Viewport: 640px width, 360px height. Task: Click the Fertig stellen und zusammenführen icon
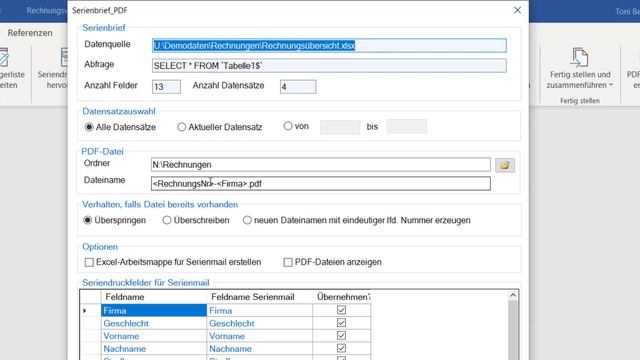click(x=579, y=57)
